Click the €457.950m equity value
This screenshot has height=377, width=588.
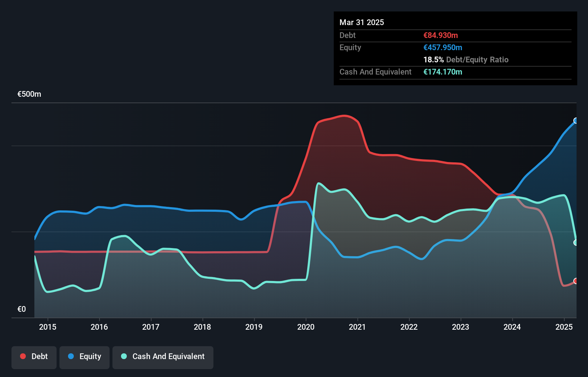tap(443, 47)
